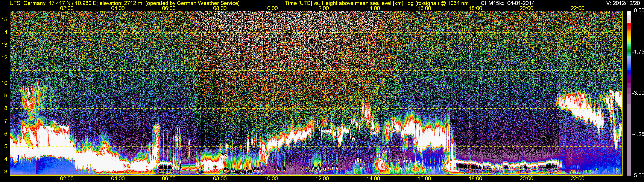Click the "3." height axis label
Screen dimensions: 644x182
6,172
